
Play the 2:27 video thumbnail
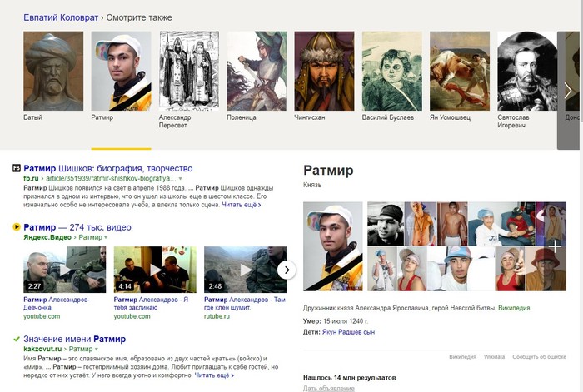(x=65, y=270)
